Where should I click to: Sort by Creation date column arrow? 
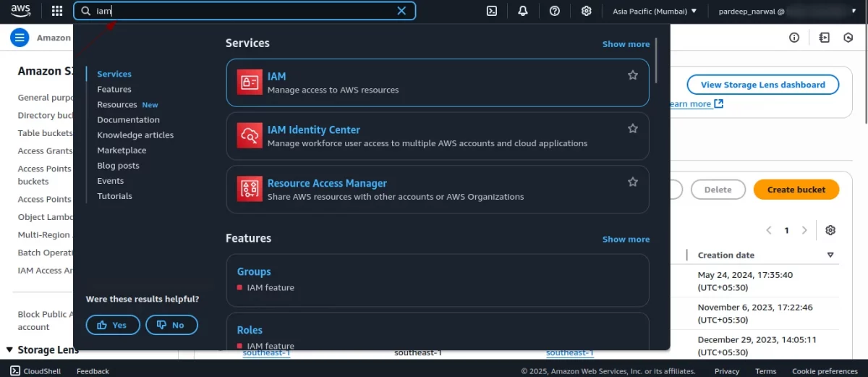[x=830, y=255]
